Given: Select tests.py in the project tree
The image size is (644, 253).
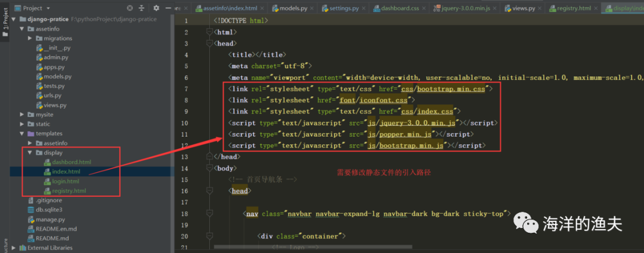Looking at the screenshot, I should tap(54, 86).
